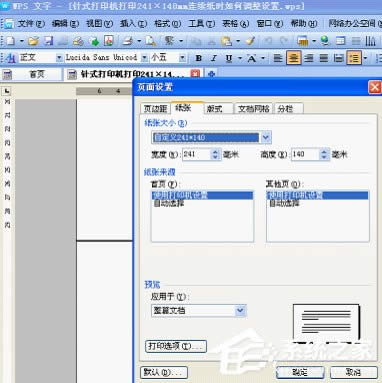Click the Format Painter brush icon
Viewport: 382px width, 383px height.
click(x=250, y=41)
